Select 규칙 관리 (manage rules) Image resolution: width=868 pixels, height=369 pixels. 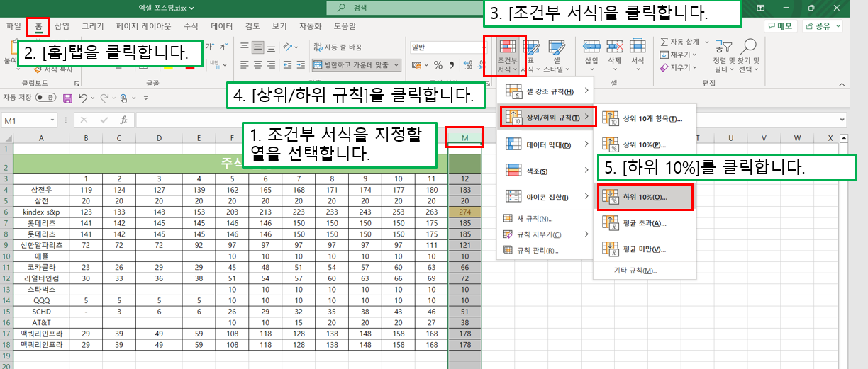click(545, 250)
